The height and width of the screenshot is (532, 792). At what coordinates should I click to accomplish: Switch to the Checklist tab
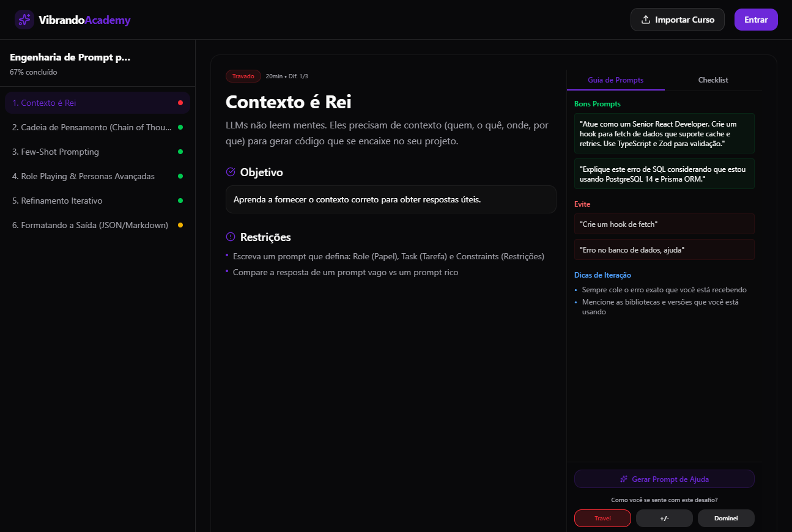[x=713, y=80]
